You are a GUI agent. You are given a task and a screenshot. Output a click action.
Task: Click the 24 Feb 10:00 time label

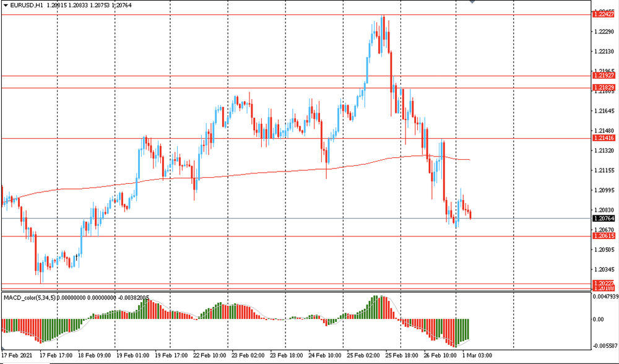[324, 355]
